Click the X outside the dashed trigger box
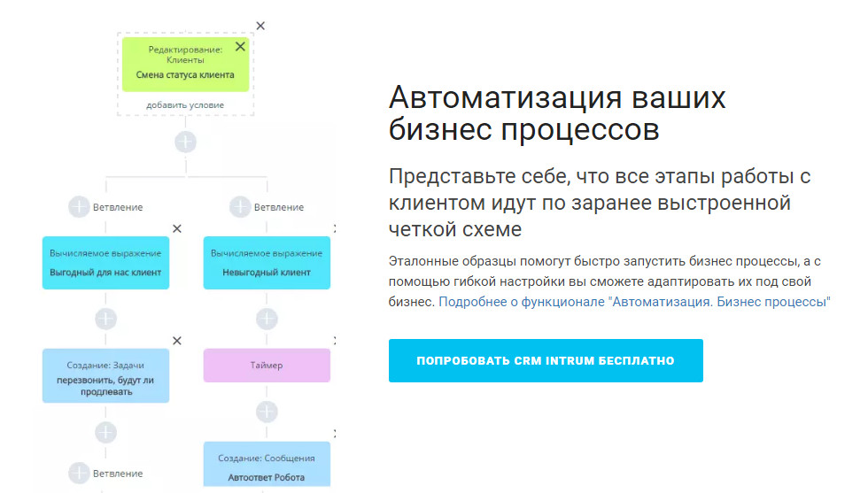This screenshot has height=493, width=868. click(x=260, y=26)
